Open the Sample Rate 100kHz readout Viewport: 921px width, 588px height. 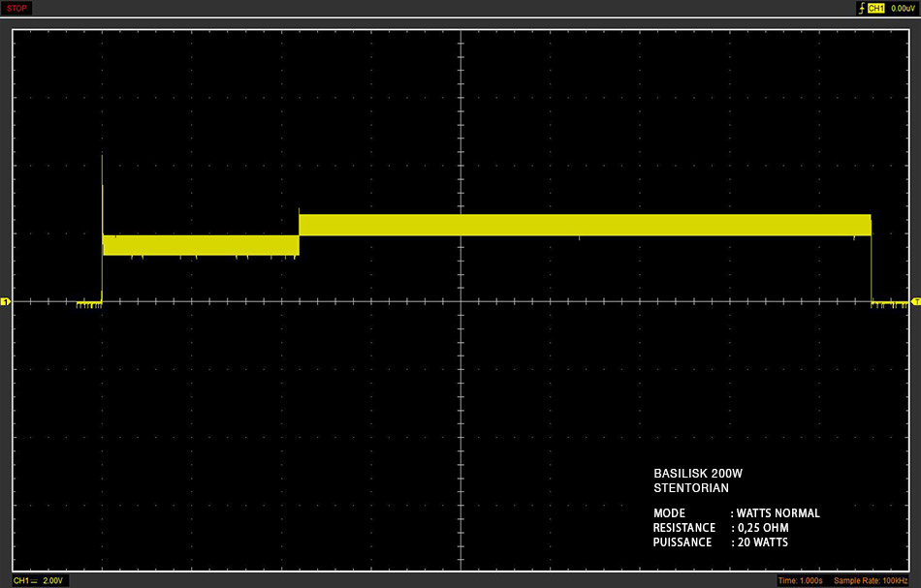pyautogui.click(x=871, y=580)
